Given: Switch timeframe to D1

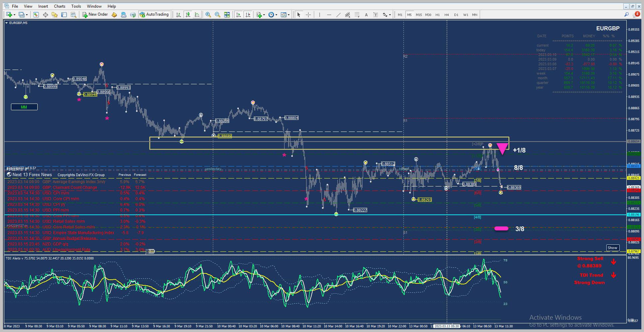Looking at the screenshot, I should tap(456, 15).
